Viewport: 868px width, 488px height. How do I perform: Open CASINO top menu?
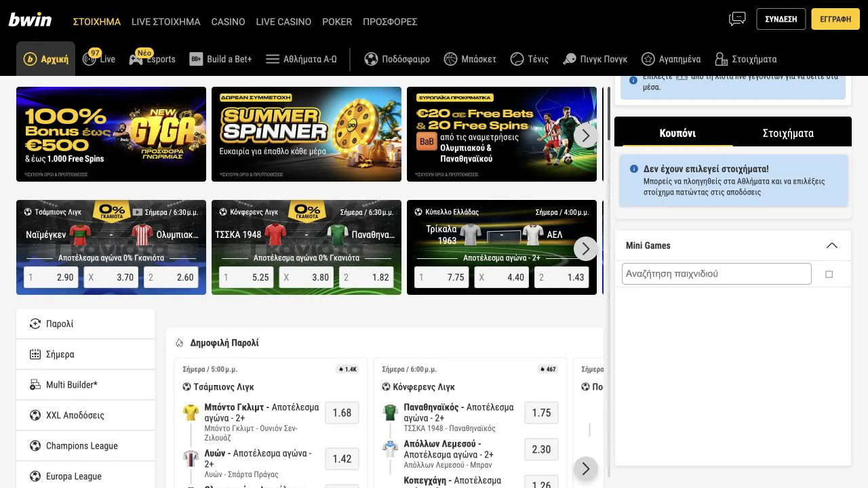pyautogui.click(x=228, y=22)
